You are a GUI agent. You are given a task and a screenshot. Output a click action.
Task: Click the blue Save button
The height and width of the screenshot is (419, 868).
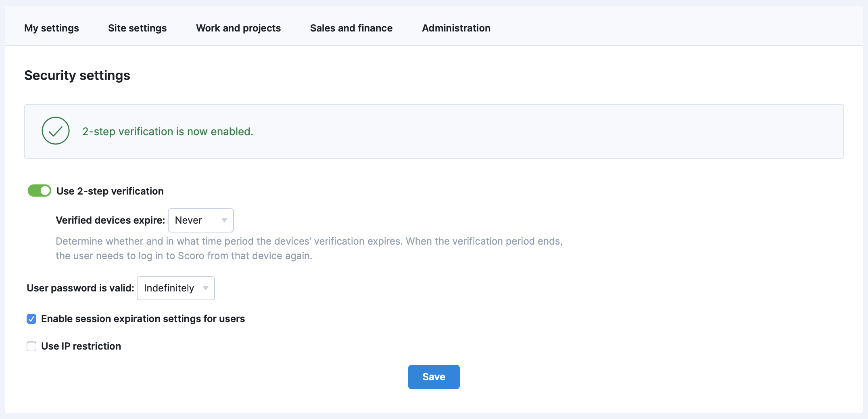point(434,377)
